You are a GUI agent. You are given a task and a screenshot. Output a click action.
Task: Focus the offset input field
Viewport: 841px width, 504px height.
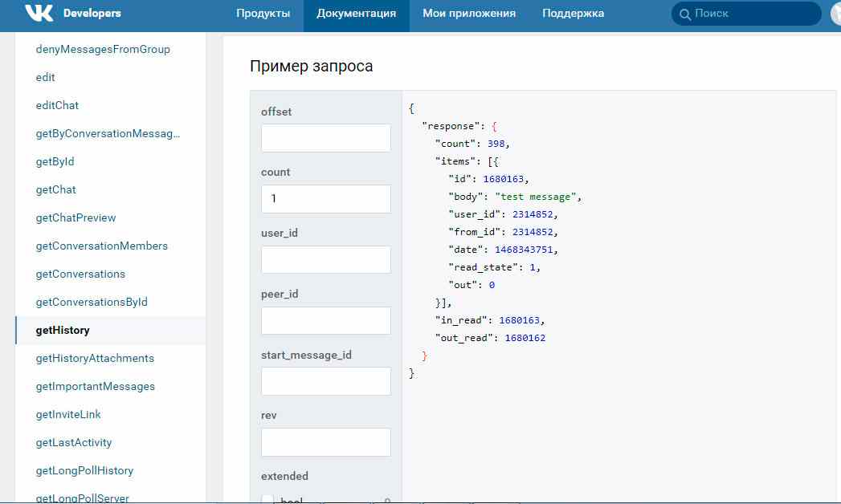325,138
